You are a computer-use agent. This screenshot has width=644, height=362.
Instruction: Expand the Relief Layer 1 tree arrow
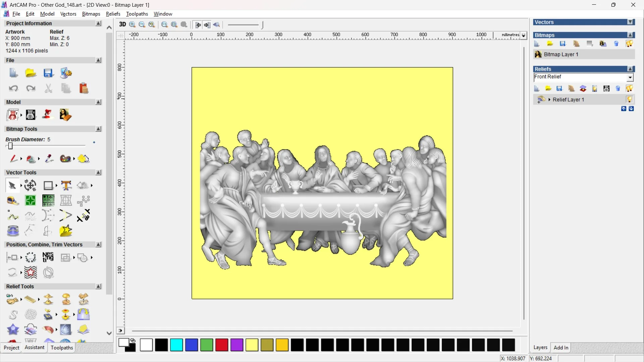pyautogui.click(x=549, y=100)
